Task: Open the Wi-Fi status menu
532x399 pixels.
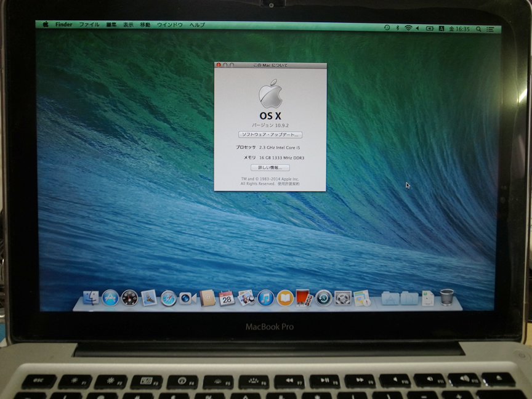Action: 408,28
